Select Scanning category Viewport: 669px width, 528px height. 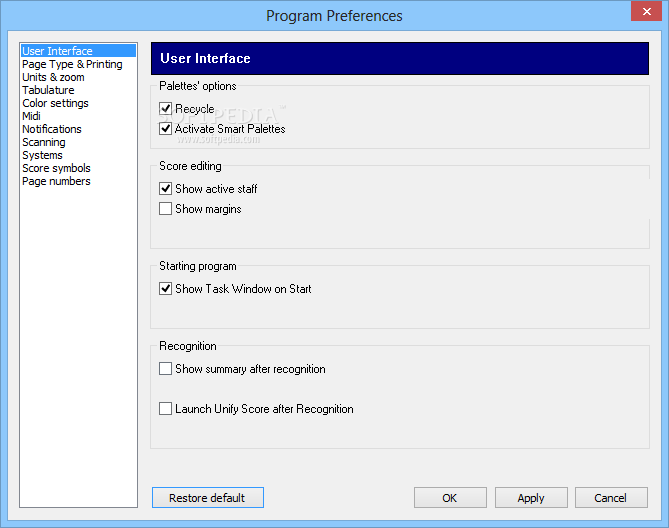[44, 142]
